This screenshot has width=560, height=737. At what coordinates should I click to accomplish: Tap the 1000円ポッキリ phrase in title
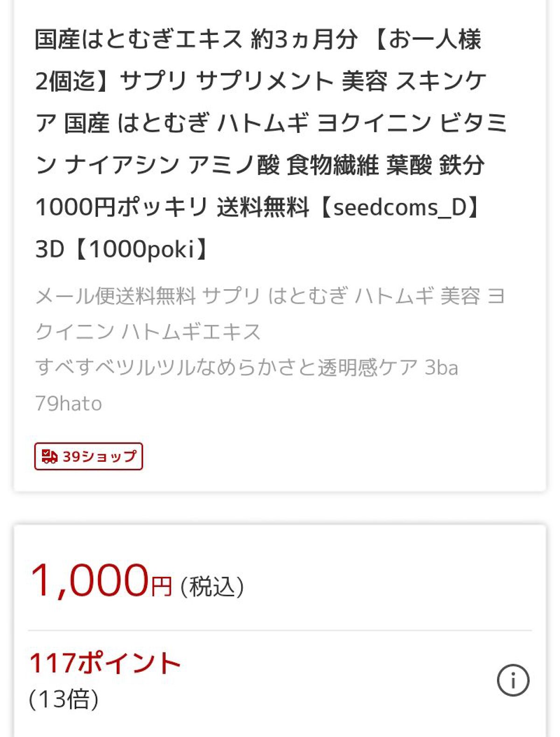(121, 207)
